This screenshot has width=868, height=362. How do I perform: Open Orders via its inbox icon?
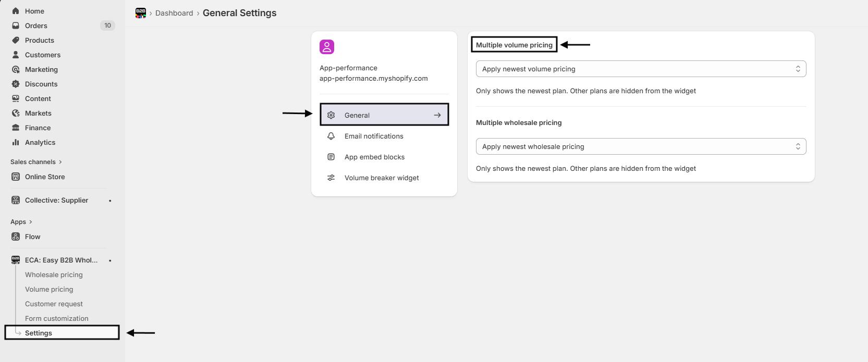click(16, 26)
